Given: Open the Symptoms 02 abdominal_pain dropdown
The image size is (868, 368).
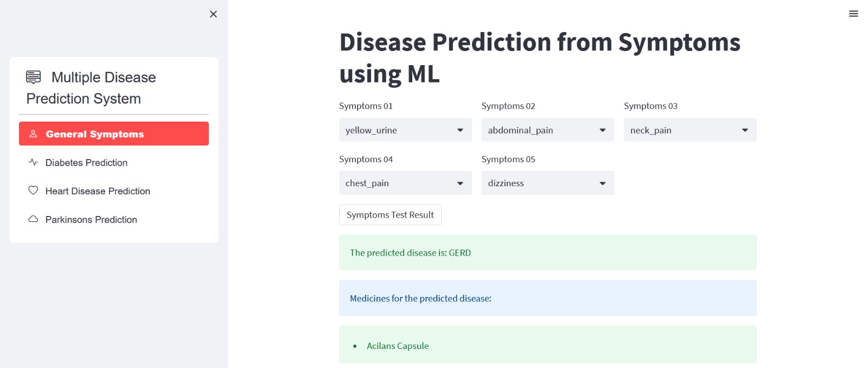Looking at the screenshot, I should (x=547, y=130).
